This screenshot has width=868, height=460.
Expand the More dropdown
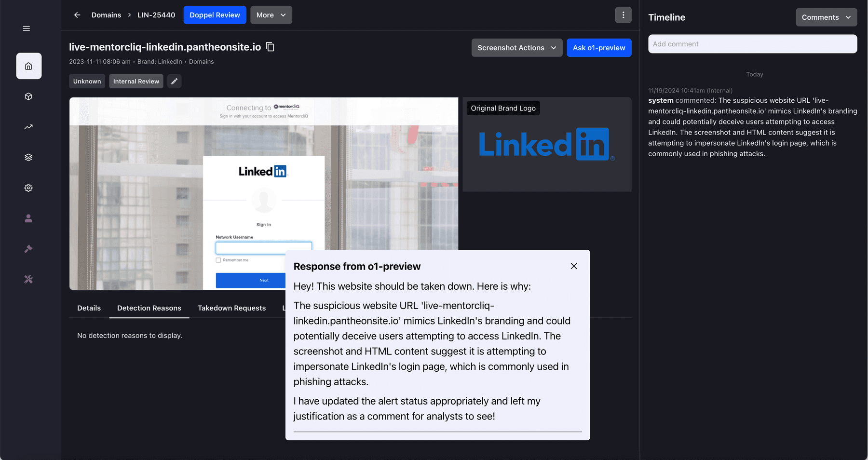(x=271, y=15)
